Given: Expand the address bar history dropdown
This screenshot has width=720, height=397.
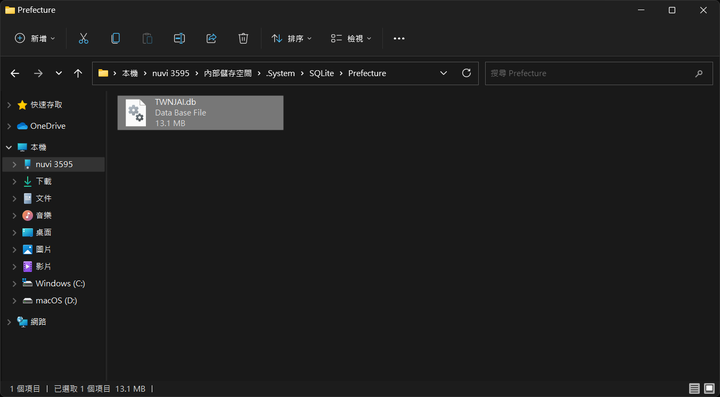Looking at the screenshot, I should (x=444, y=73).
